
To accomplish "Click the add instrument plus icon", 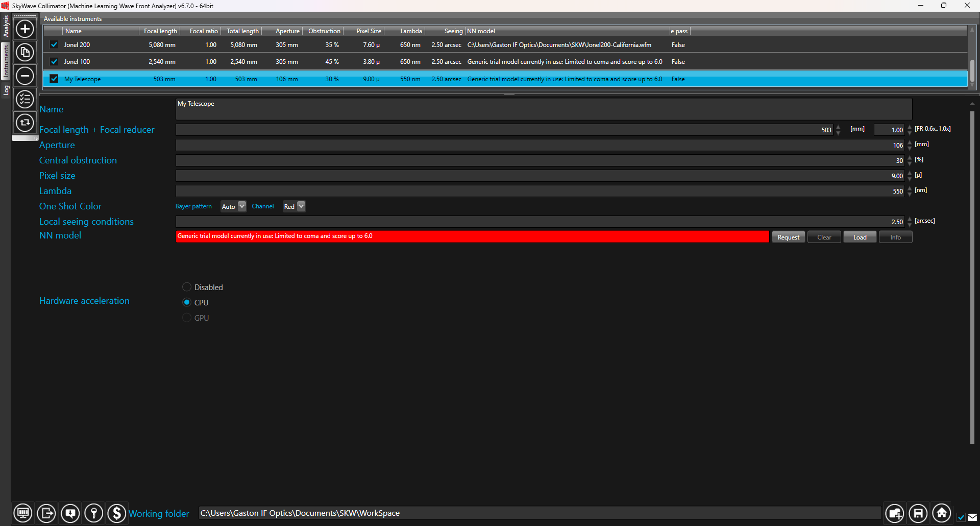I will 24,29.
